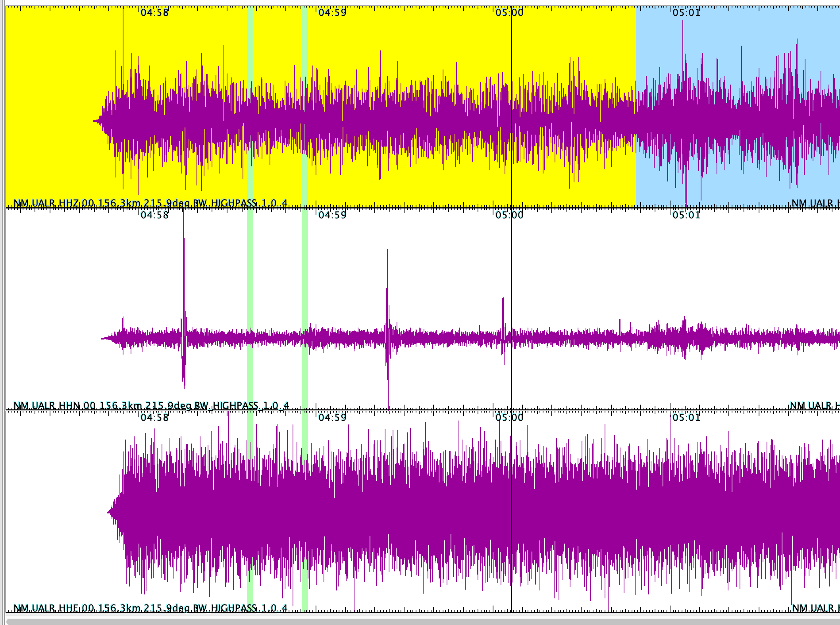
Task: Select the second green pick bar in HHN panel
Action: (304, 278)
